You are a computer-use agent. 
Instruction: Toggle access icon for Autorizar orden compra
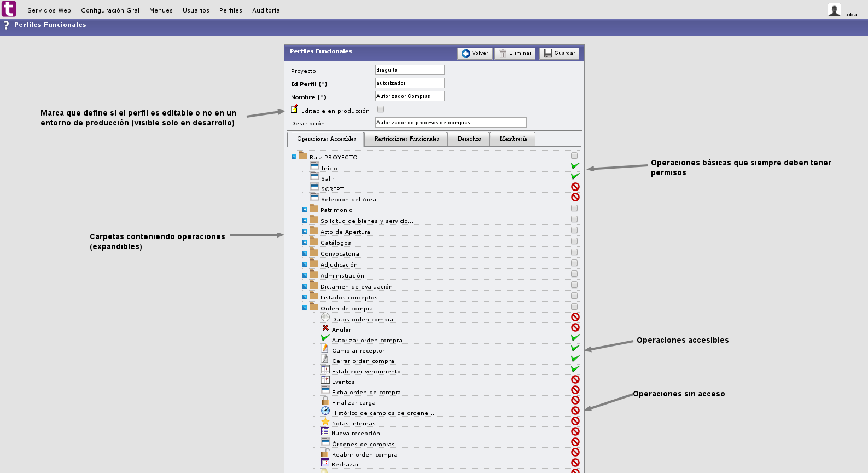[575, 338]
